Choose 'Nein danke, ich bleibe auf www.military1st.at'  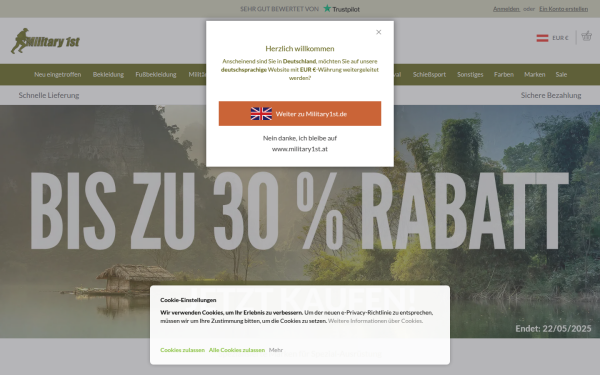pyautogui.click(x=300, y=143)
